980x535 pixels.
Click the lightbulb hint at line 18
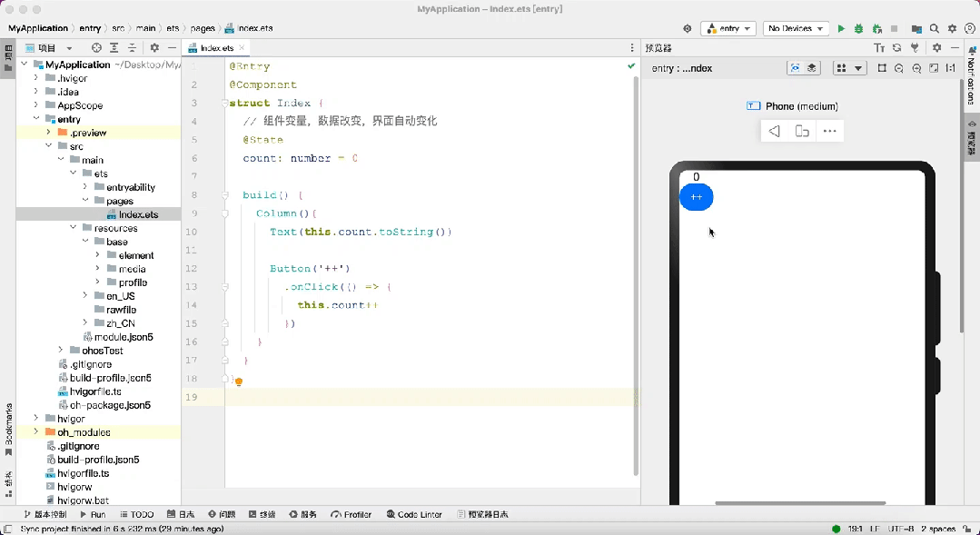click(x=239, y=381)
